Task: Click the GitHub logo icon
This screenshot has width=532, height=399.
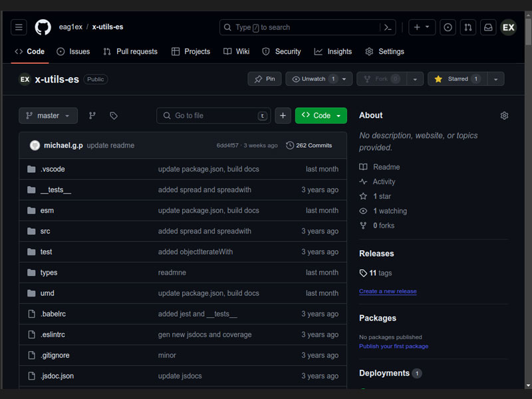Action: pos(43,27)
